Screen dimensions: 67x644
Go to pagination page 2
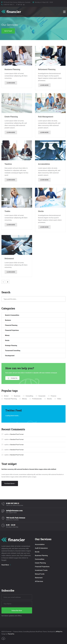tap(7, 282)
